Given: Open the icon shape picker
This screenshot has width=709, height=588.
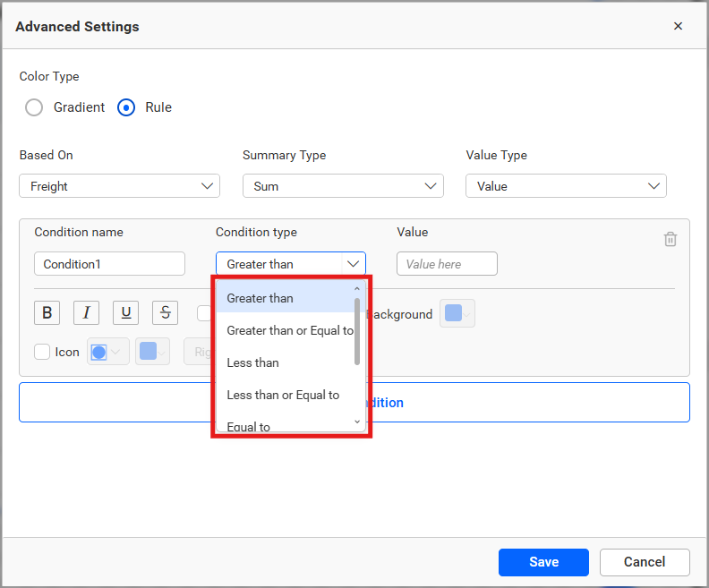Looking at the screenshot, I should [x=107, y=352].
